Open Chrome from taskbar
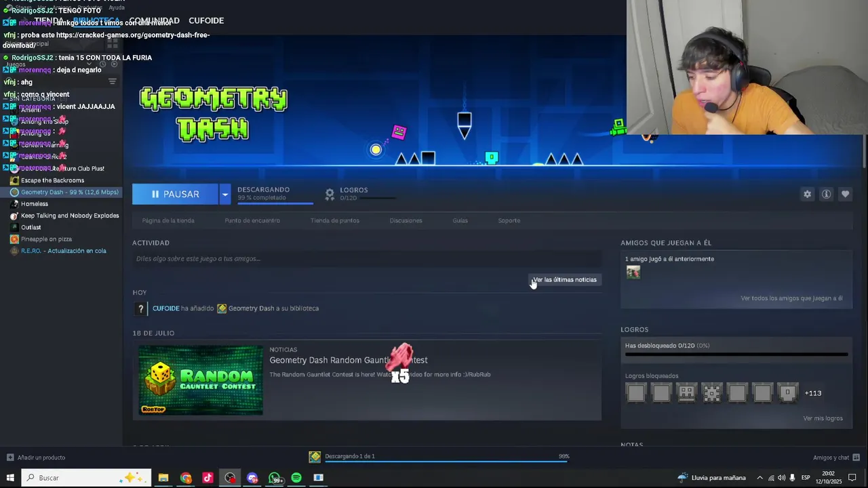The image size is (868, 488). pos(186,478)
